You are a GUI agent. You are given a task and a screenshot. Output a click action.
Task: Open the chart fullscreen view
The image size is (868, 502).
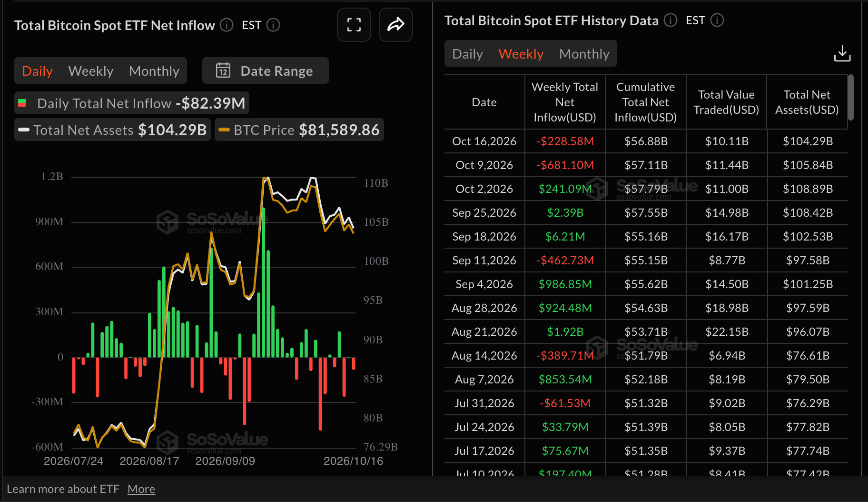354,25
